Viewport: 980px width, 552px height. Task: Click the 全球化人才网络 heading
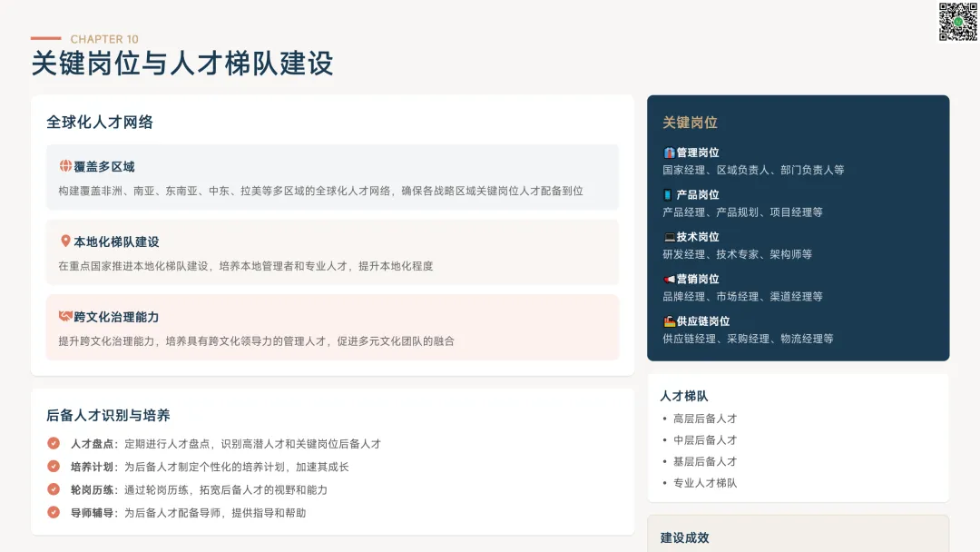click(100, 123)
